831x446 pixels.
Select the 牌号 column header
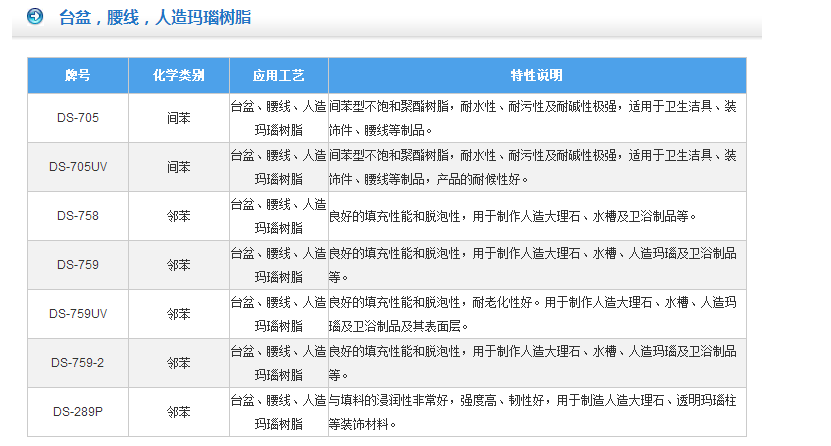click(78, 75)
